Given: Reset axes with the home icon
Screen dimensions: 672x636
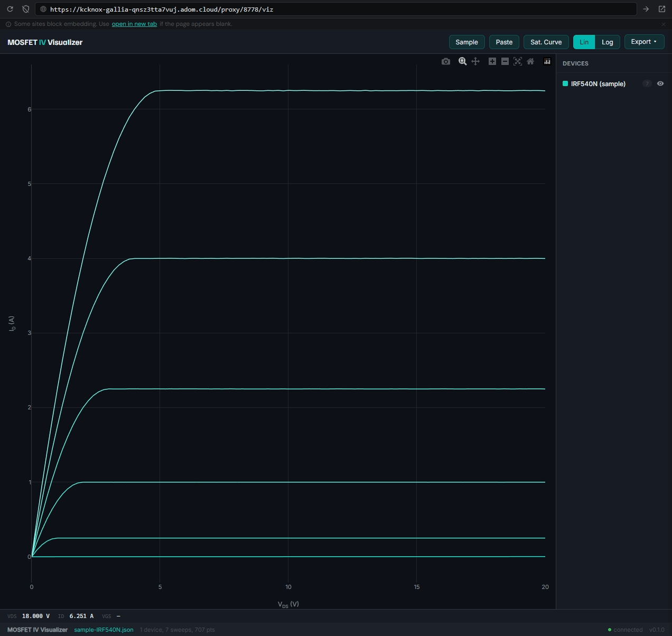Looking at the screenshot, I should point(530,62).
